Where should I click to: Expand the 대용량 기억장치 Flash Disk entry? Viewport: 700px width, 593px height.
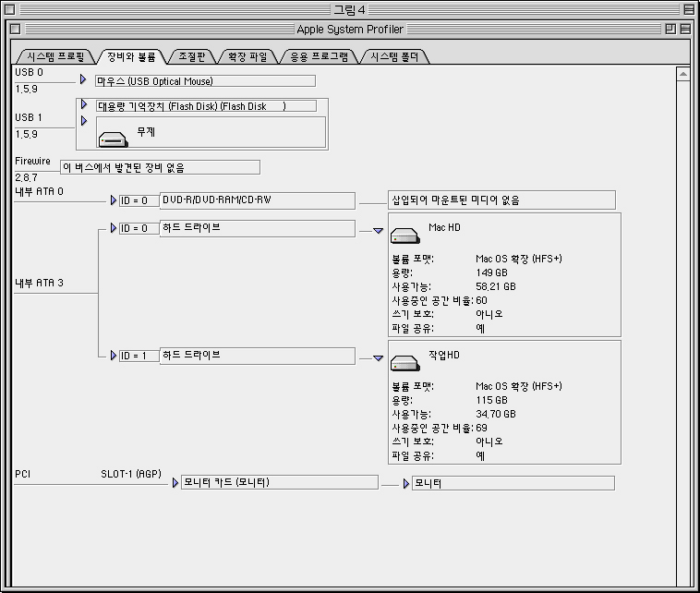pyautogui.click(x=83, y=105)
